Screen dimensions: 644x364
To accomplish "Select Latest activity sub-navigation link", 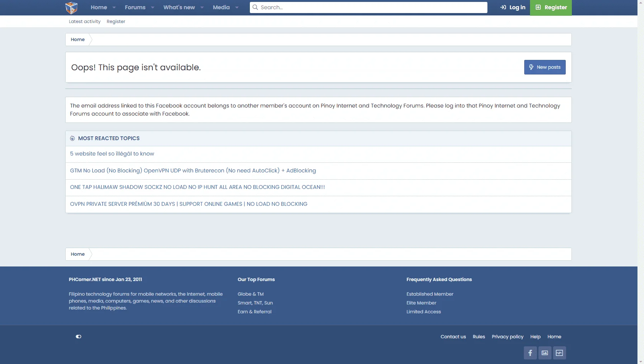I will [85, 22].
